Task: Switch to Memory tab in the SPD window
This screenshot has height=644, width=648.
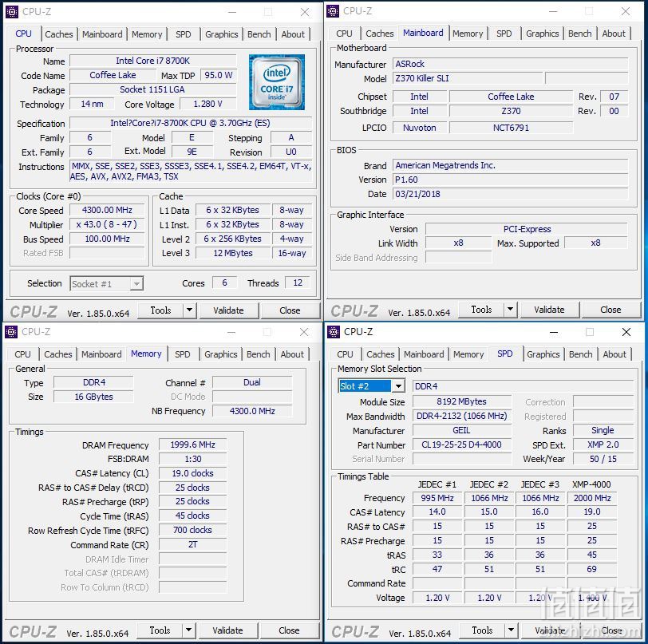Action: click(x=468, y=354)
